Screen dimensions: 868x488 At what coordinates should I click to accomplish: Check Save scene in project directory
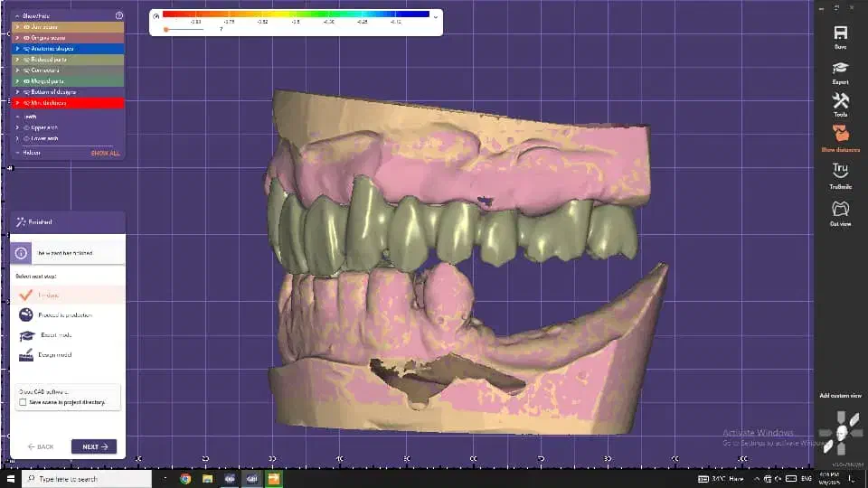(23, 402)
